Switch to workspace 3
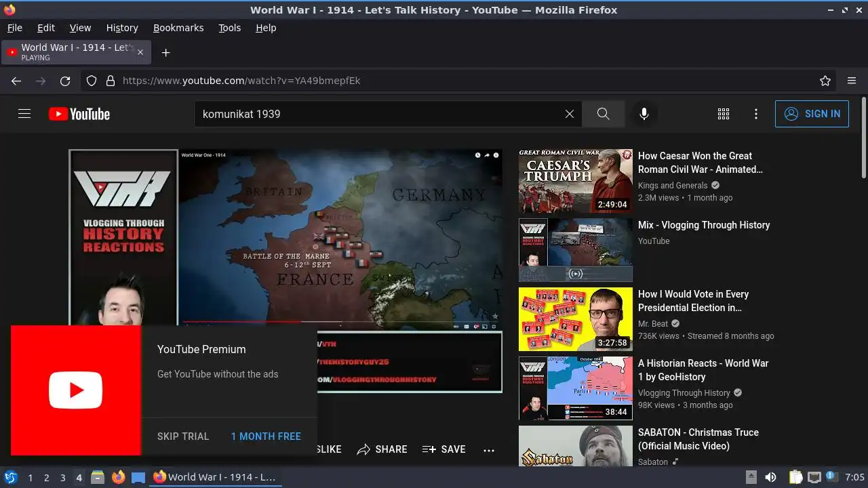The height and width of the screenshot is (488, 868). click(62, 478)
